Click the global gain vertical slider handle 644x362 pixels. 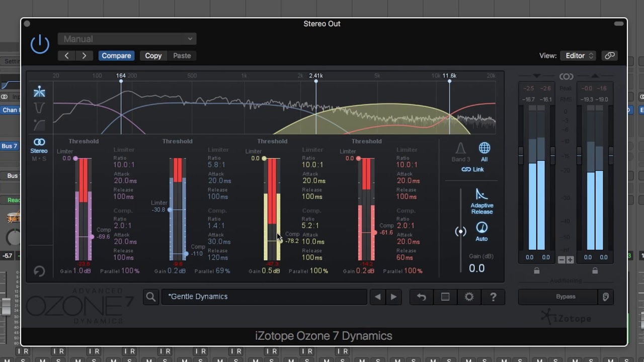click(x=460, y=231)
